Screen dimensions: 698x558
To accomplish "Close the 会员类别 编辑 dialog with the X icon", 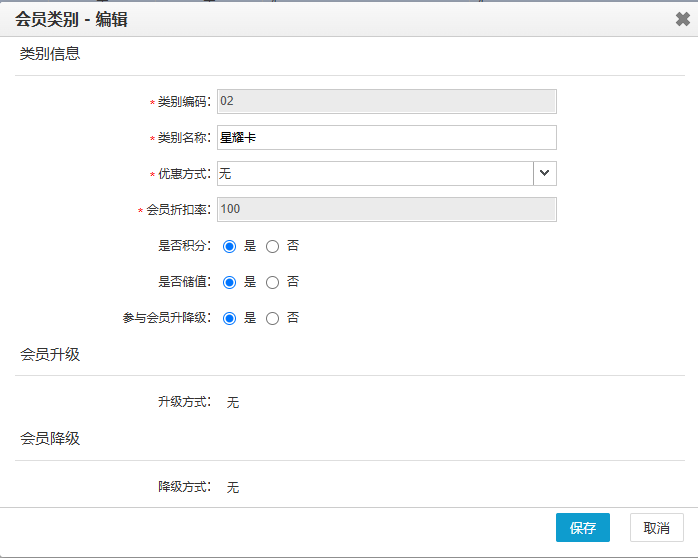I will [682, 18].
